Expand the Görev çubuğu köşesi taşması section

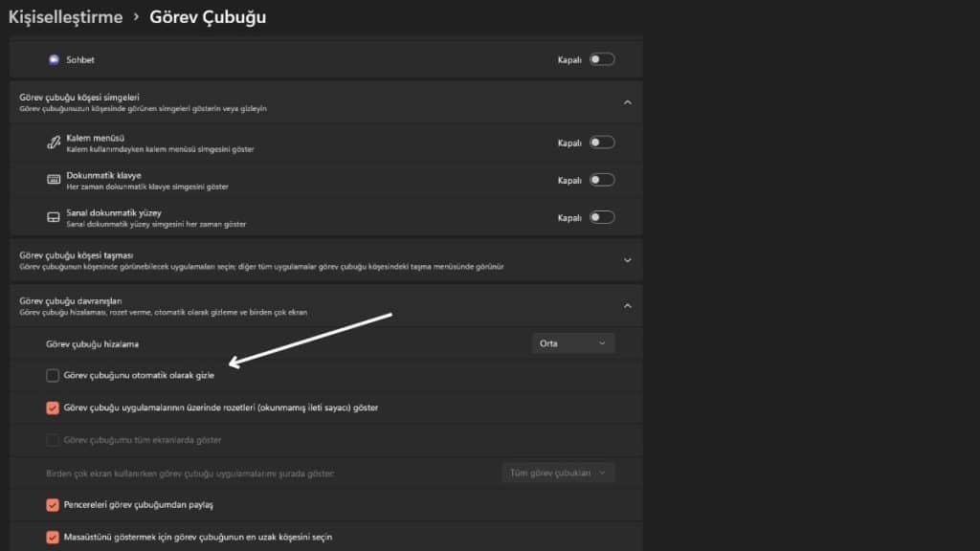[x=628, y=259]
